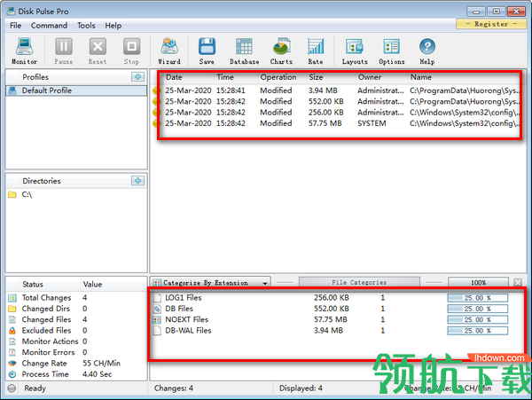532x400 pixels.
Task: Open the File menu
Action: pos(16,26)
